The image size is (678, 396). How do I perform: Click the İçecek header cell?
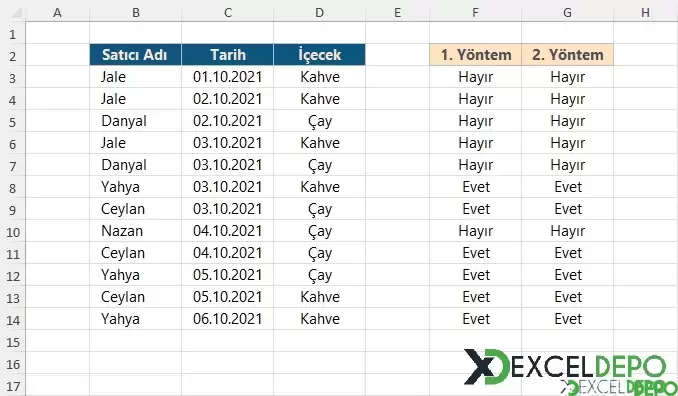tap(320, 55)
